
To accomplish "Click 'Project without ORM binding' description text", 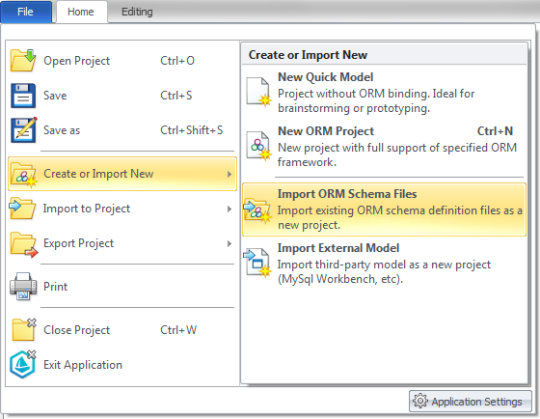I will click(x=376, y=101).
